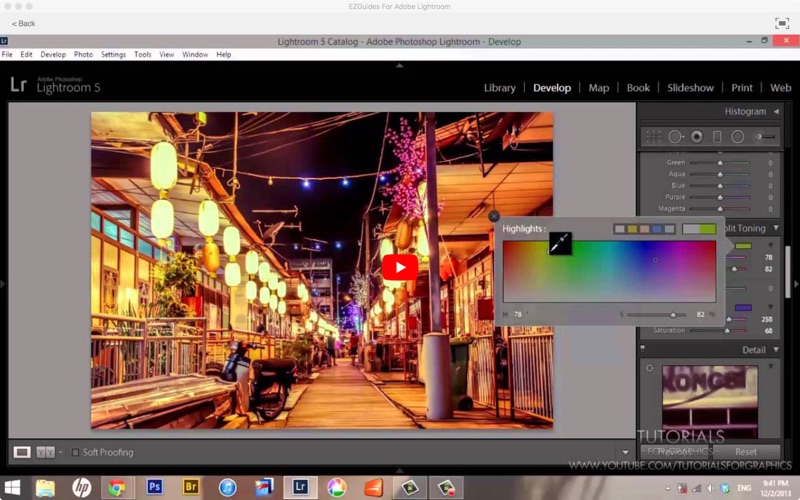Expand the Detail panel triangle
The image size is (800, 500).
776,350
